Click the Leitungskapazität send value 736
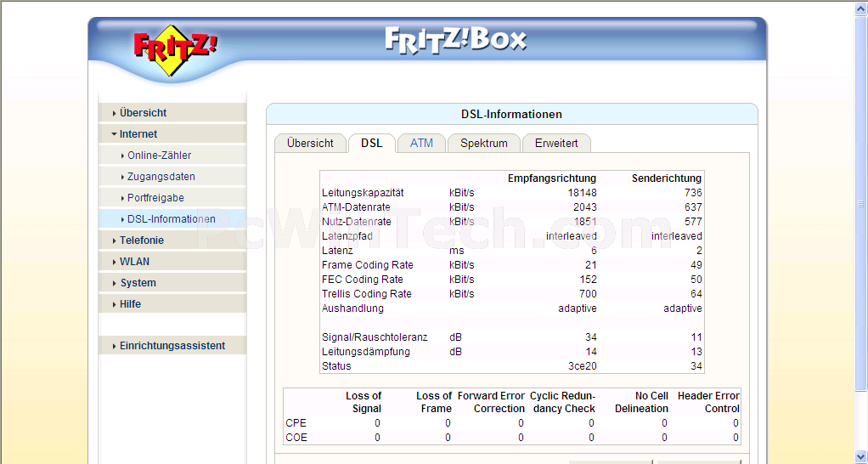Screen dimensions: 868x464 (692, 193)
